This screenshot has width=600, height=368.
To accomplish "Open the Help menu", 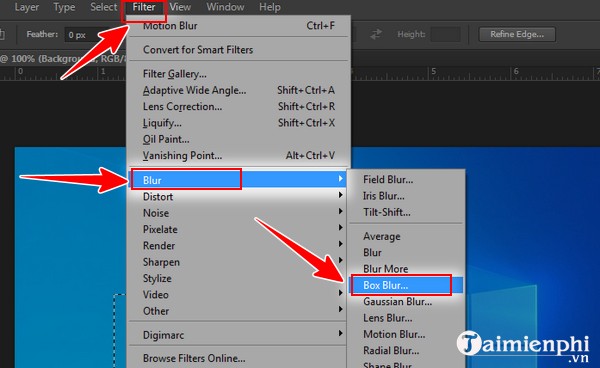I will tap(269, 7).
